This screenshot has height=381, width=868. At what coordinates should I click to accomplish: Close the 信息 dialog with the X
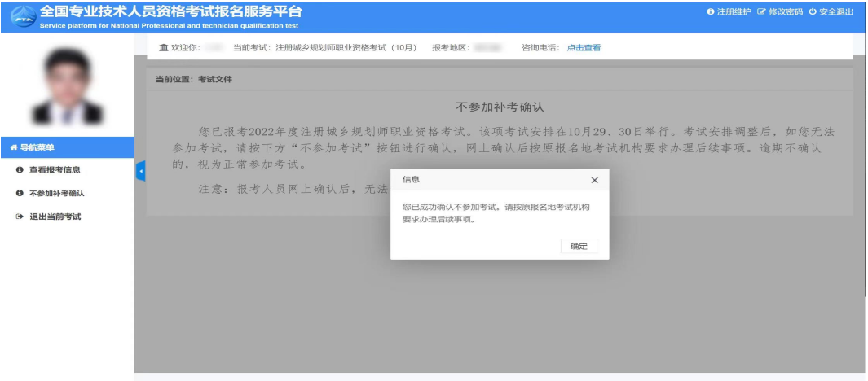tap(594, 180)
